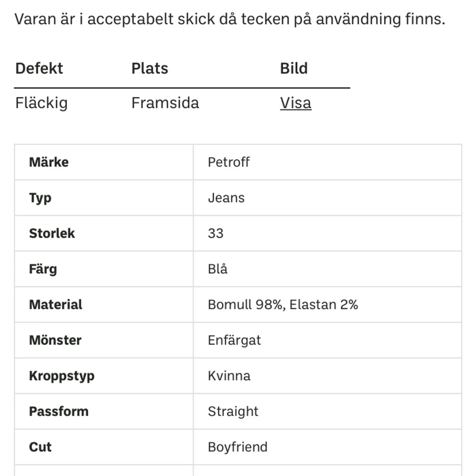
Task: Click the Straight fit value
Action: pyautogui.click(x=233, y=411)
